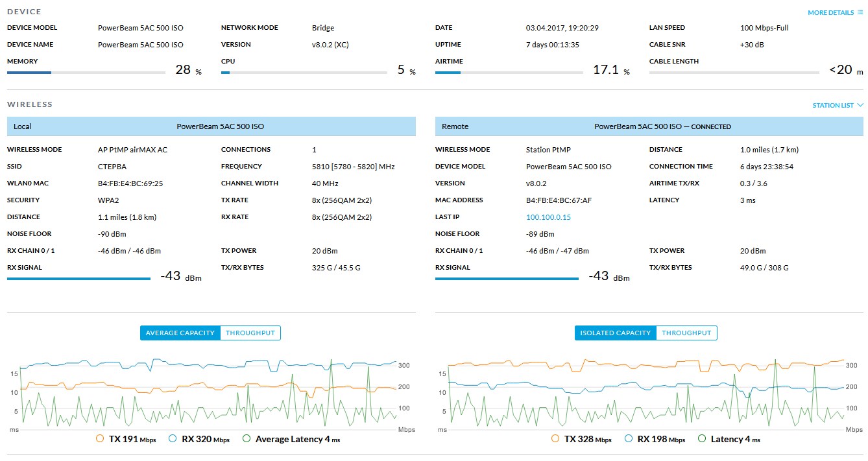Switch to the left chart Throughput tab
The width and height of the screenshot is (868, 461).
250,333
